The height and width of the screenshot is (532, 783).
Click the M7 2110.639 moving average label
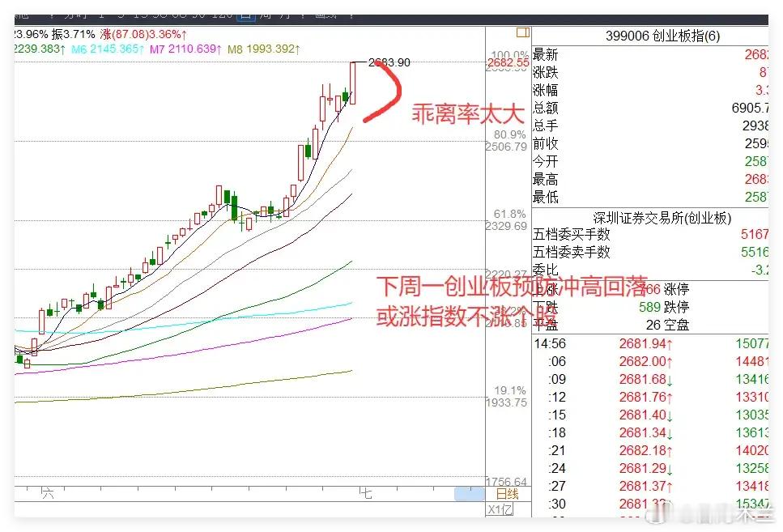pyautogui.click(x=185, y=49)
